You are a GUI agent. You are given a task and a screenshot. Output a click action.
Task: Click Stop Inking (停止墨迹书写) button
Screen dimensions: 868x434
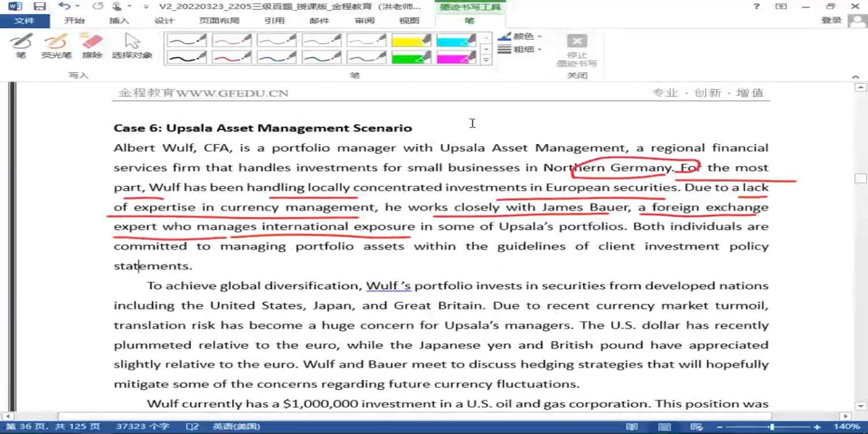point(576,49)
